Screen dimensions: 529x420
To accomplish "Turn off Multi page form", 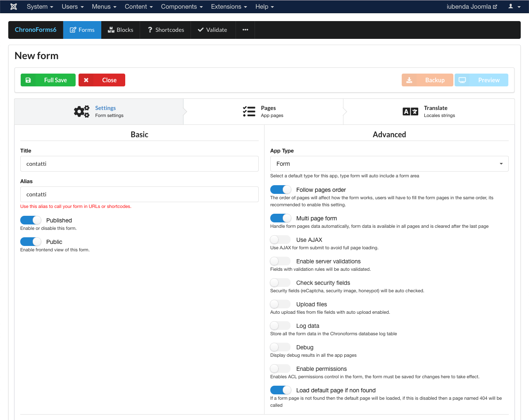I will click(x=281, y=218).
